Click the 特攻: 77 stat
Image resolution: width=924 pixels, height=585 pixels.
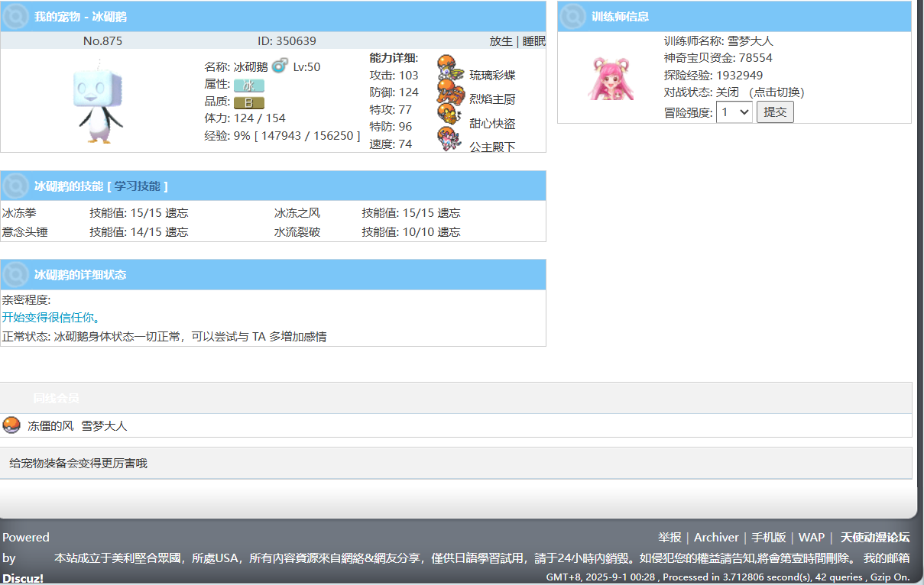pos(391,110)
